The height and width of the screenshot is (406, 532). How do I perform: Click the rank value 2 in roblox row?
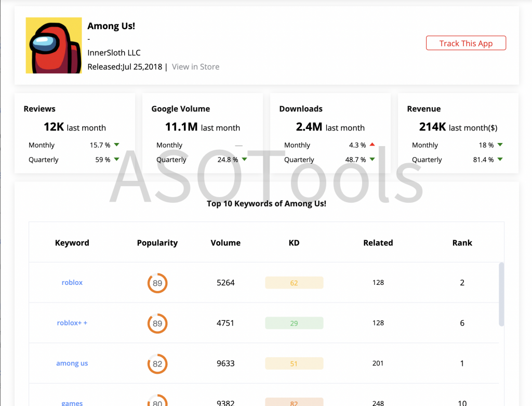click(462, 282)
